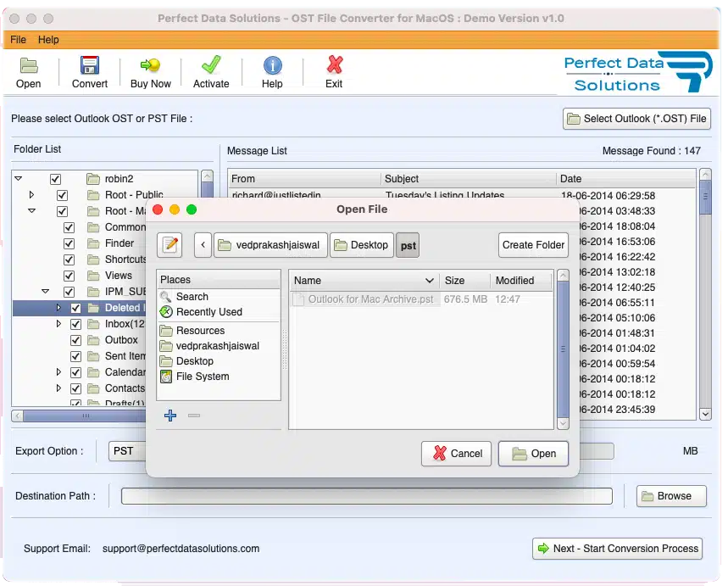The height and width of the screenshot is (586, 728).
Task: Uncheck the Views folder checkbox
Action: tap(69, 276)
